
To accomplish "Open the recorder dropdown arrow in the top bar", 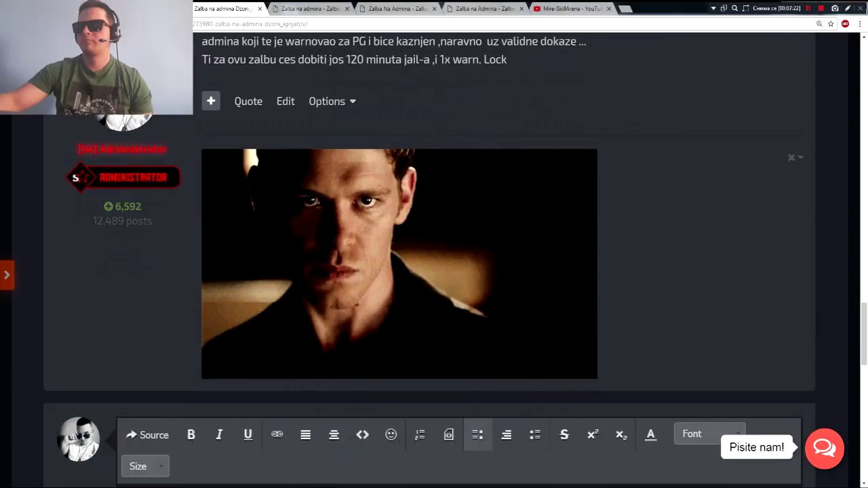I will point(713,8).
